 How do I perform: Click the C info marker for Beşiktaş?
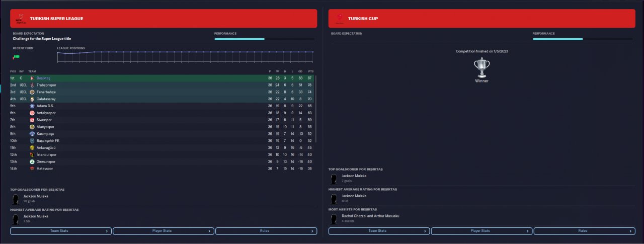(21, 78)
